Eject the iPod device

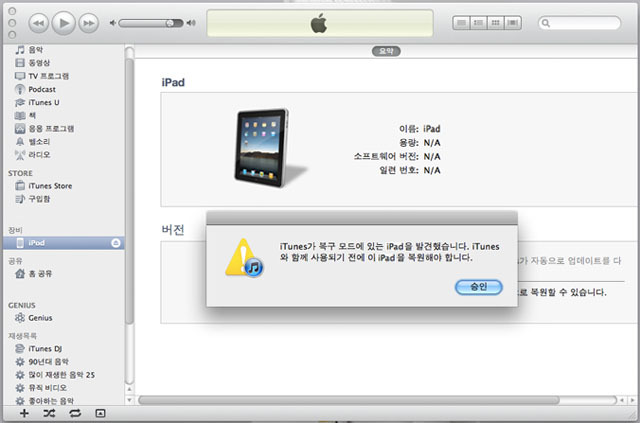coord(116,243)
